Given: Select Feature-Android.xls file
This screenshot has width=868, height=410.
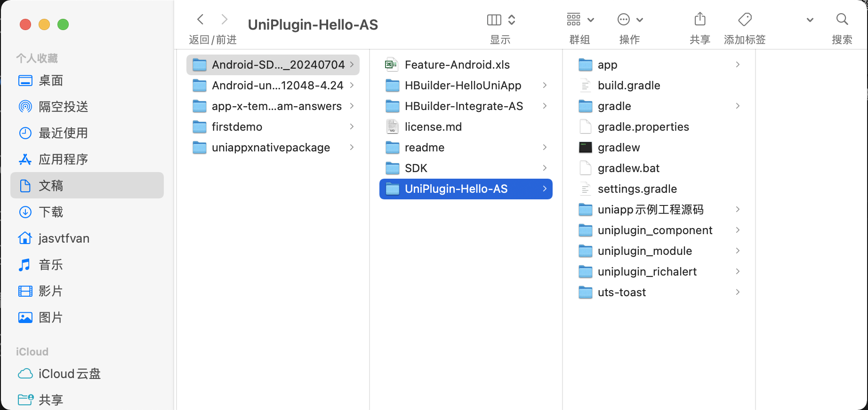Looking at the screenshot, I should (x=466, y=65).
